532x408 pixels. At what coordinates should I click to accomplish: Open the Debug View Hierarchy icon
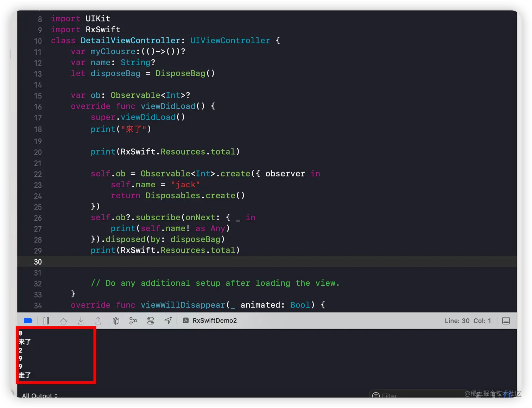(x=116, y=320)
